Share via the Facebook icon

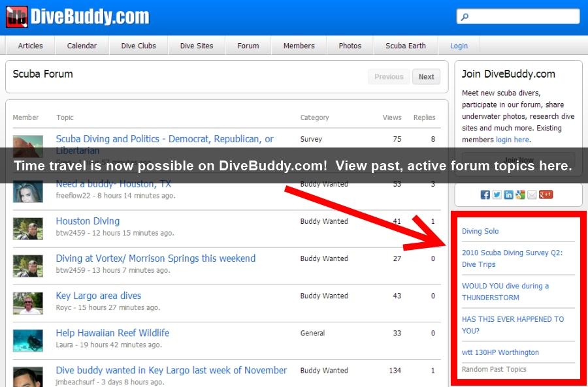click(x=485, y=194)
